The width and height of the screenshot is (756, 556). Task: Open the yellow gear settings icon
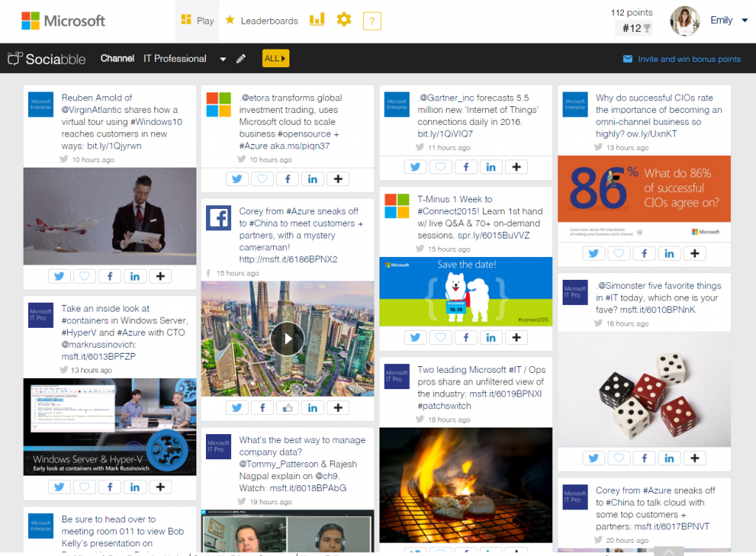(x=344, y=20)
